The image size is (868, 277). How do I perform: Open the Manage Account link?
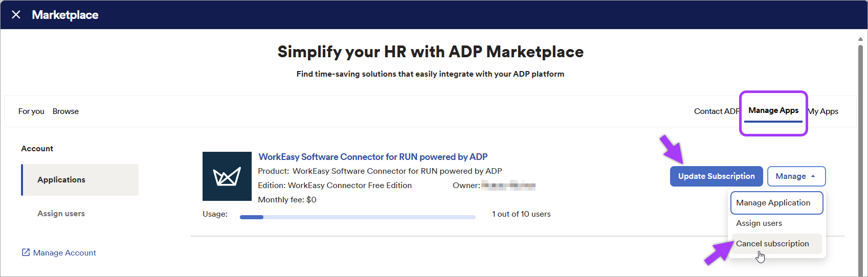click(x=64, y=253)
